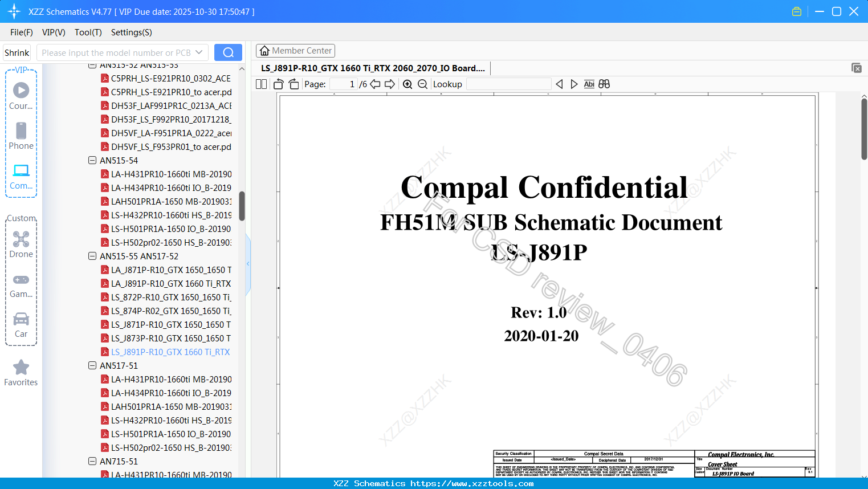Click the model number or PCB input field
The width and height of the screenshot is (868, 489).
click(116, 52)
